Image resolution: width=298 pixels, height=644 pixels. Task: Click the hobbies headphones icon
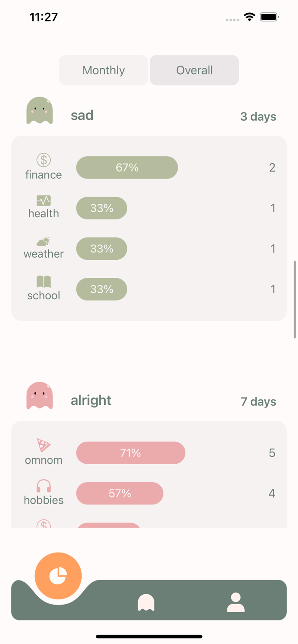pos(43,486)
